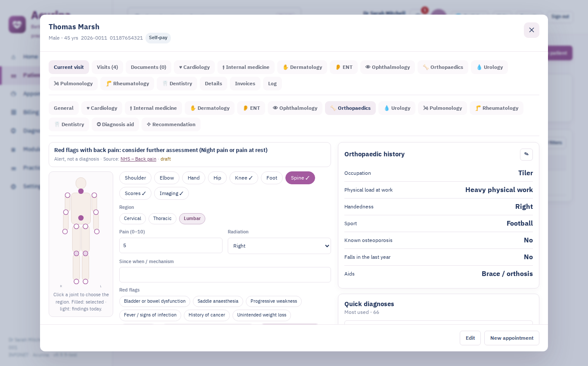Click New appointment button
This screenshot has width=588, height=366.
[512, 338]
